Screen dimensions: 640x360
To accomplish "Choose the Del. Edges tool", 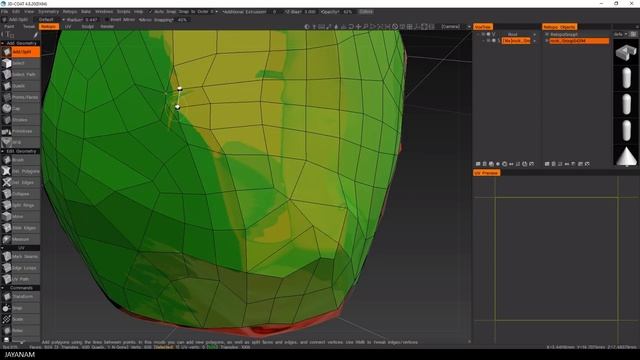I will point(20,182).
